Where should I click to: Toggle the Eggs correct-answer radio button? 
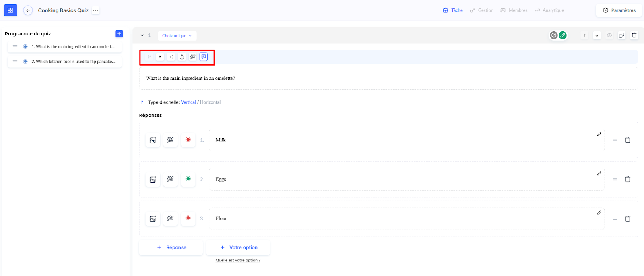click(x=188, y=179)
